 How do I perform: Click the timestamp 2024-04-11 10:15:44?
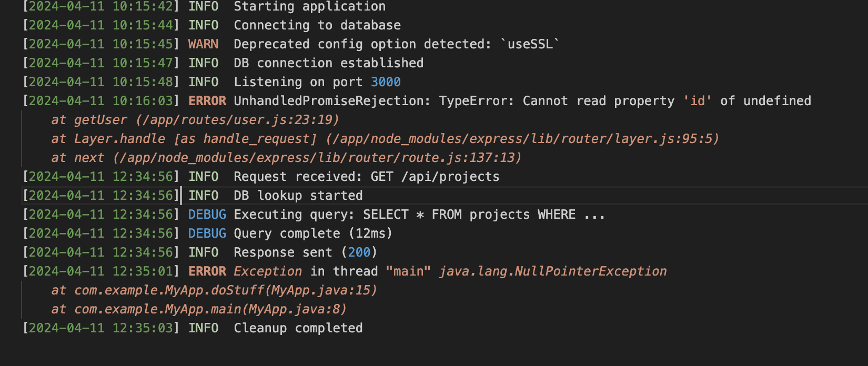(100, 25)
